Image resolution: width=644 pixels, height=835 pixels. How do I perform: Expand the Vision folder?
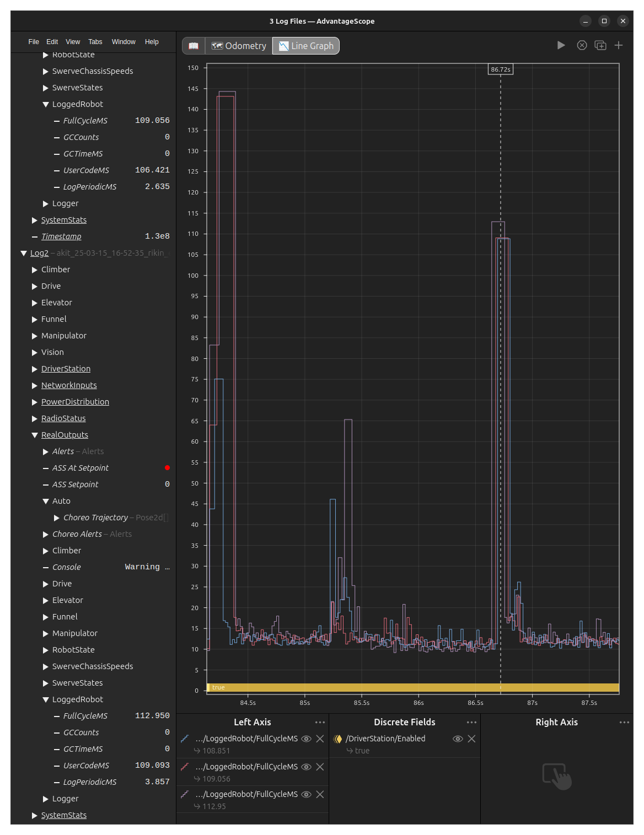(35, 352)
